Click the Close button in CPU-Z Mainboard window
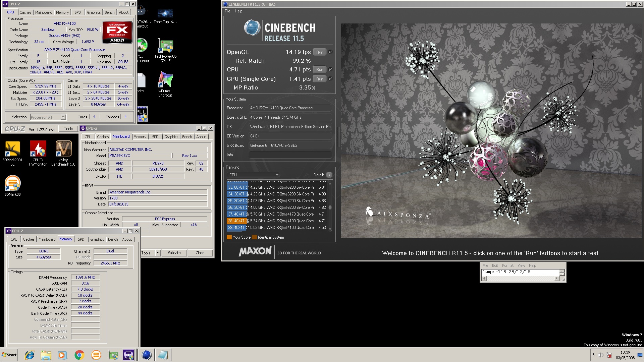 click(200, 253)
